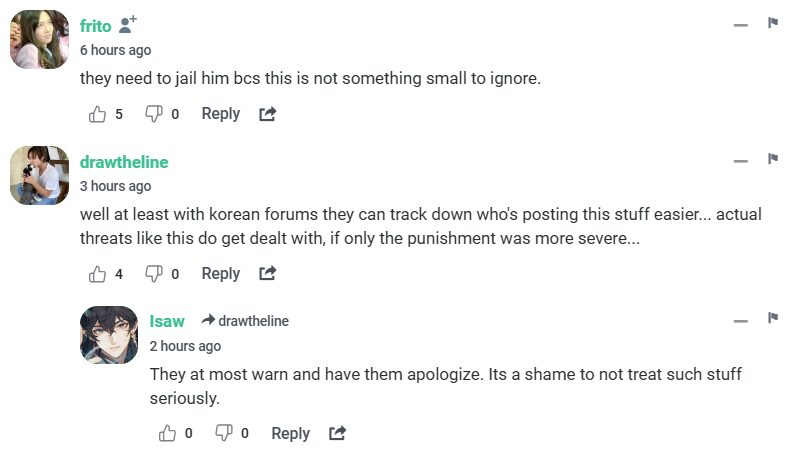Image resolution: width=790 pixels, height=453 pixels.
Task: Share Isaw's reply
Action: click(337, 434)
